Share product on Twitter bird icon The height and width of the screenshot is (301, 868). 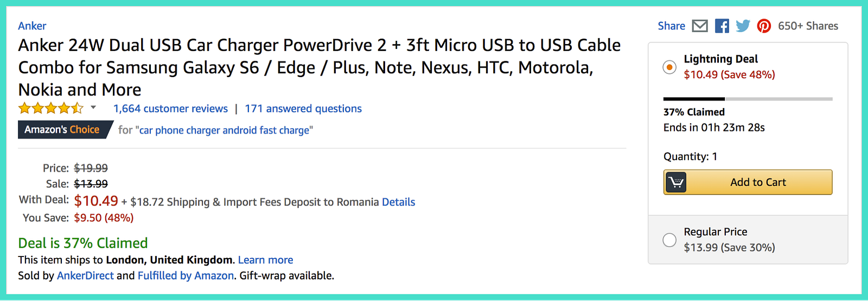click(x=743, y=26)
